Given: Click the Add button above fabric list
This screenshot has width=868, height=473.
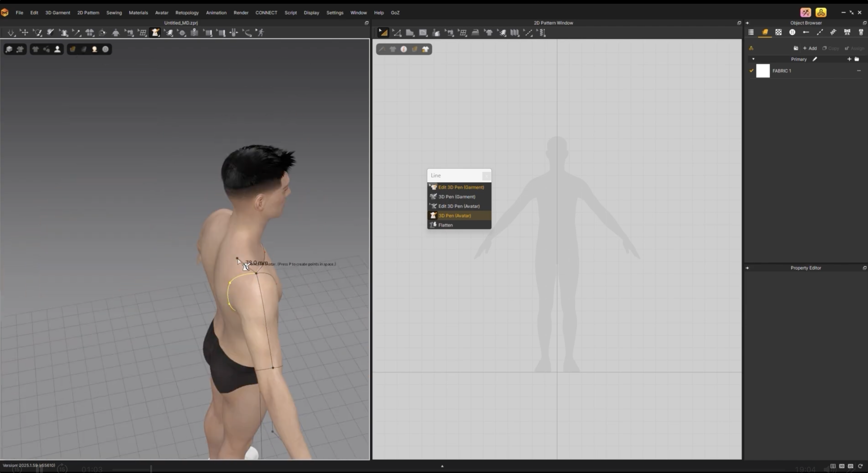Looking at the screenshot, I should [x=810, y=49].
